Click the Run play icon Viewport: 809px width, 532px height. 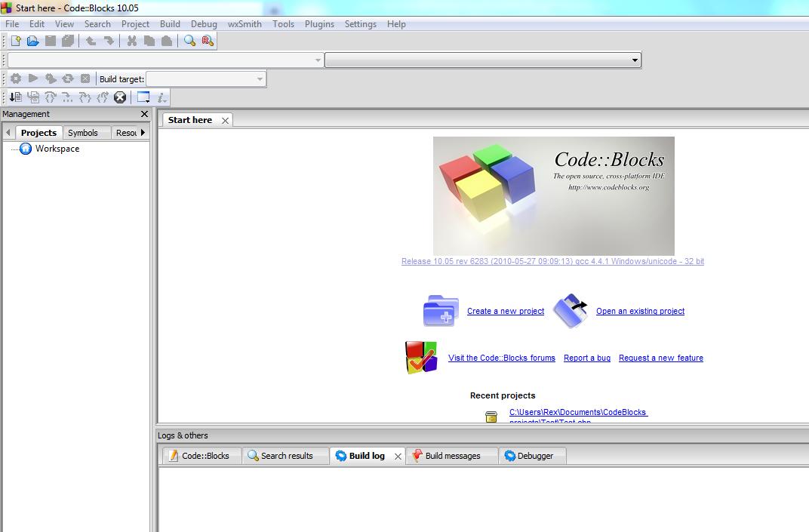click(33, 78)
